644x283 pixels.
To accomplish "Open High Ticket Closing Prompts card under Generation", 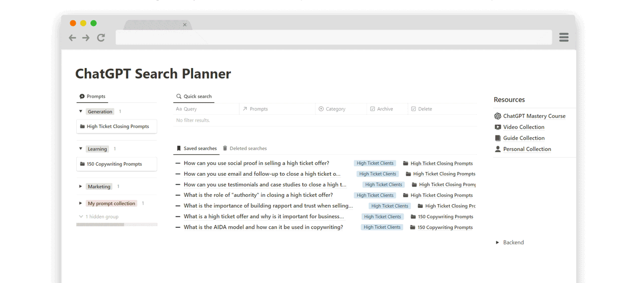I will (x=116, y=126).
